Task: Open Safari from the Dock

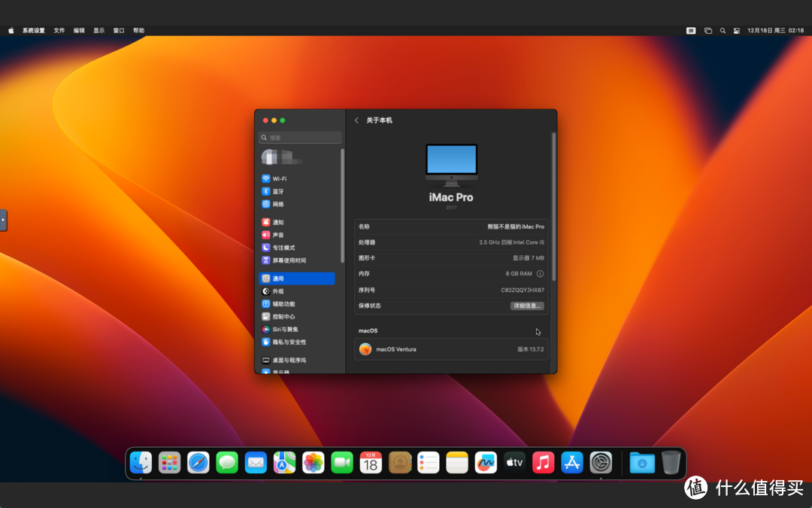Action: [x=198, y=463]
